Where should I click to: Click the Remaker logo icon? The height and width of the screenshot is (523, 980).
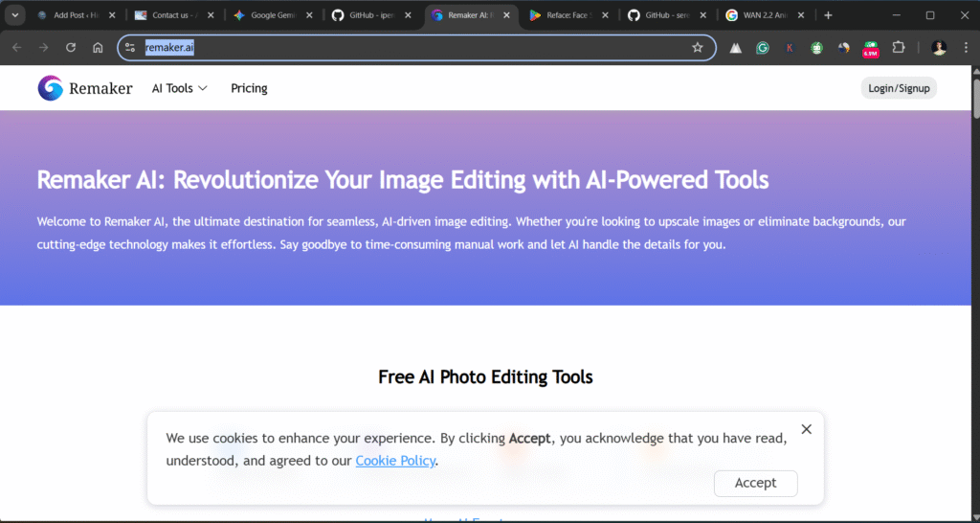click(51, 88)
